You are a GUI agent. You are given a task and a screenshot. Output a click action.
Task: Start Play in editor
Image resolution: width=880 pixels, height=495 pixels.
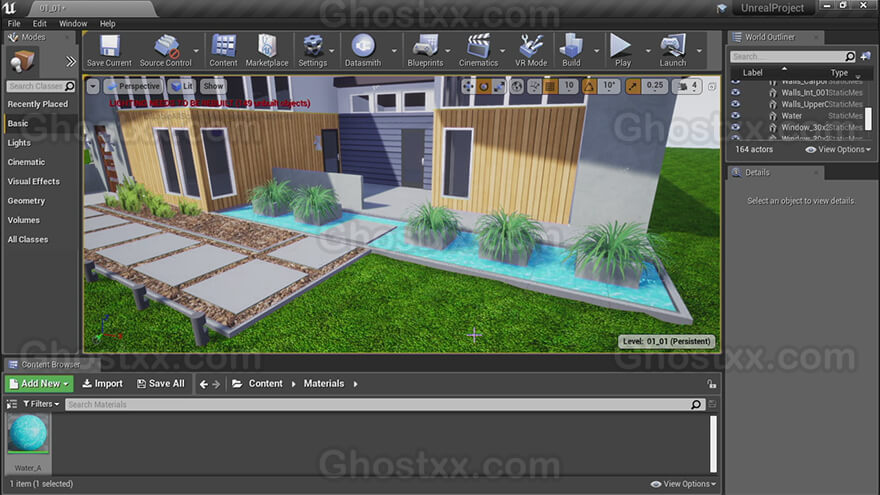[x=622, y=51]
